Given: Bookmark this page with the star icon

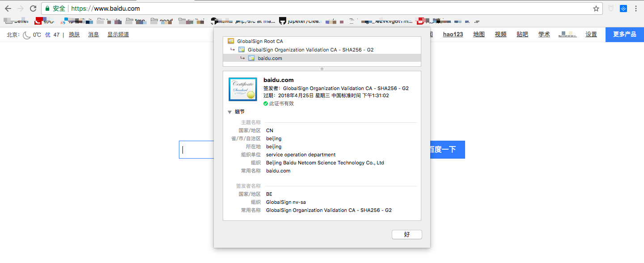Looking at the screenshot, I should pyautogui.click(x=596, y=9).
